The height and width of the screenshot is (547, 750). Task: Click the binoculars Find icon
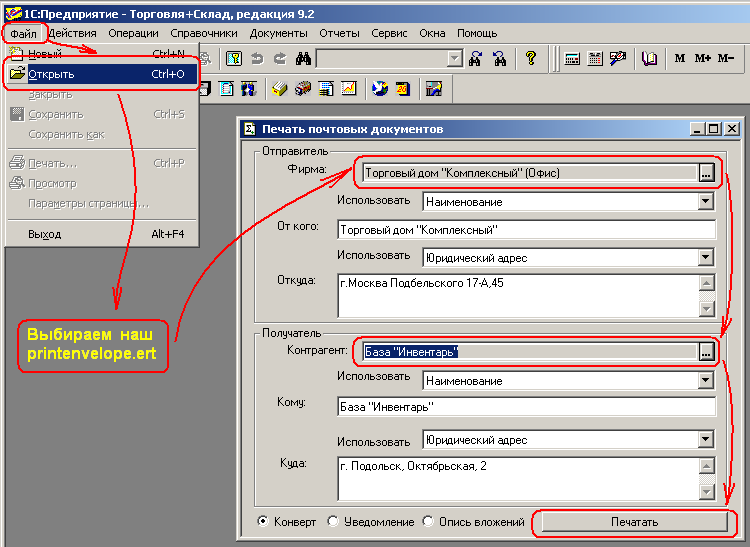coord(303,59)
